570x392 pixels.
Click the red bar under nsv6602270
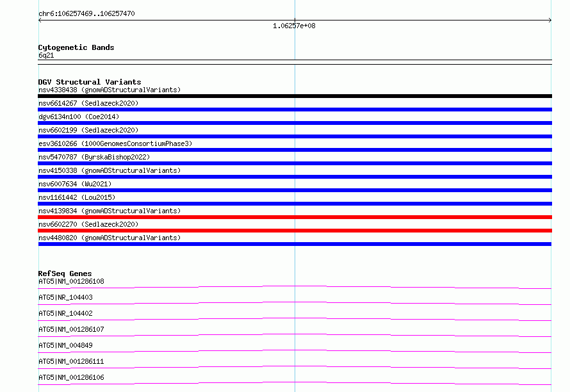(295, 231)
